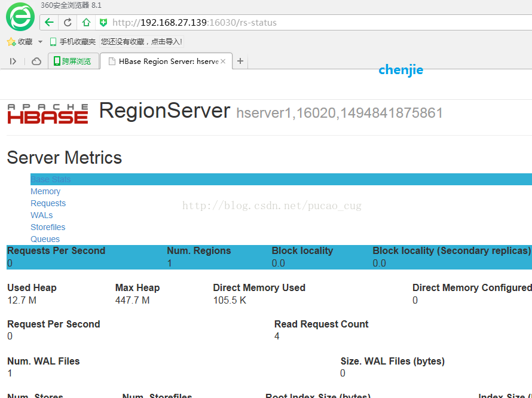Click the cloud sync icon
Image resolution: width=532 pixels, height=398 pixels.
pos(36,62)
